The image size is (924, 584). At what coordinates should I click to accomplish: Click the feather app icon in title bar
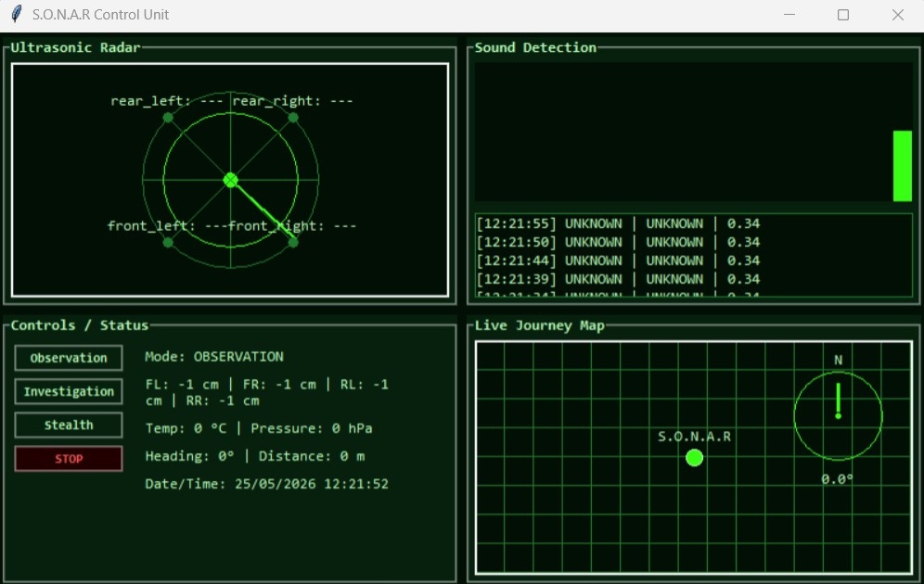click(17, 14)
